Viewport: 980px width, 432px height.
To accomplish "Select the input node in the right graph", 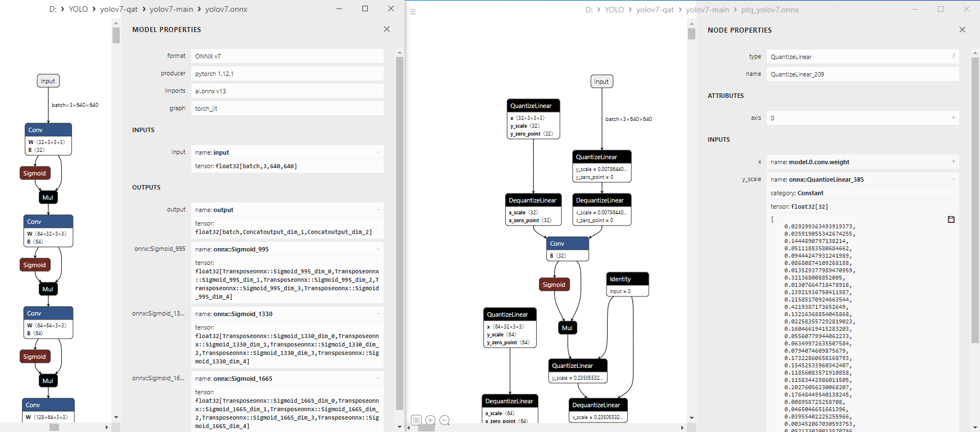I will (601, 82).
